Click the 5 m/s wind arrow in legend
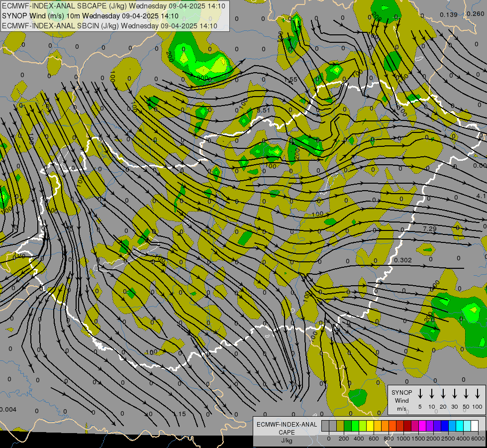Image resolution: width=487 pixels, height=448 pixels. [420, 394]
